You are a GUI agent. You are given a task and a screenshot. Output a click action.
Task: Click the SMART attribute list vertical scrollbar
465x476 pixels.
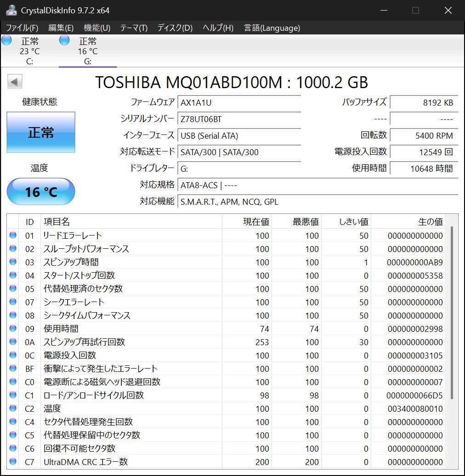click(x=452, y=312)
